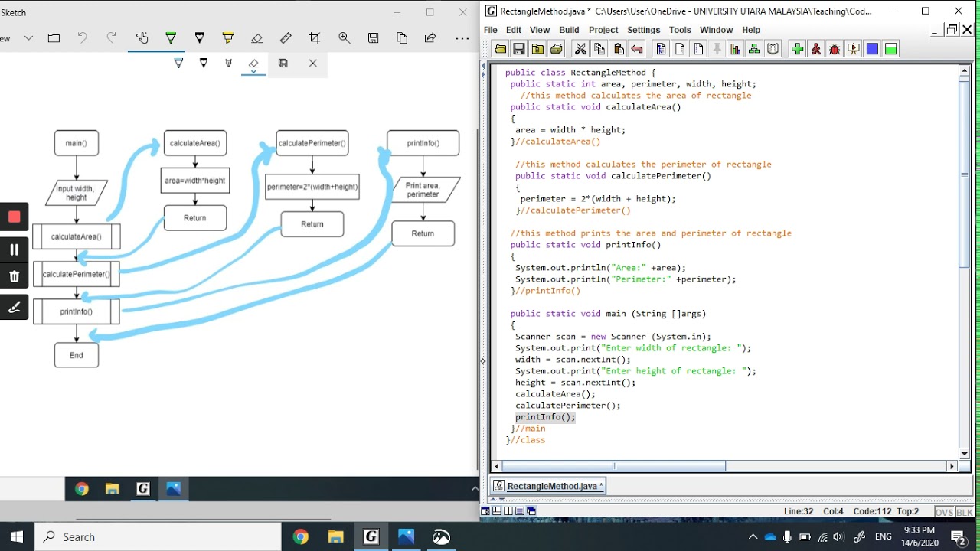Viewport: 980px width, 551px height.
Task: Click the jGRASP Open File icon
Action: click(500, 49)
